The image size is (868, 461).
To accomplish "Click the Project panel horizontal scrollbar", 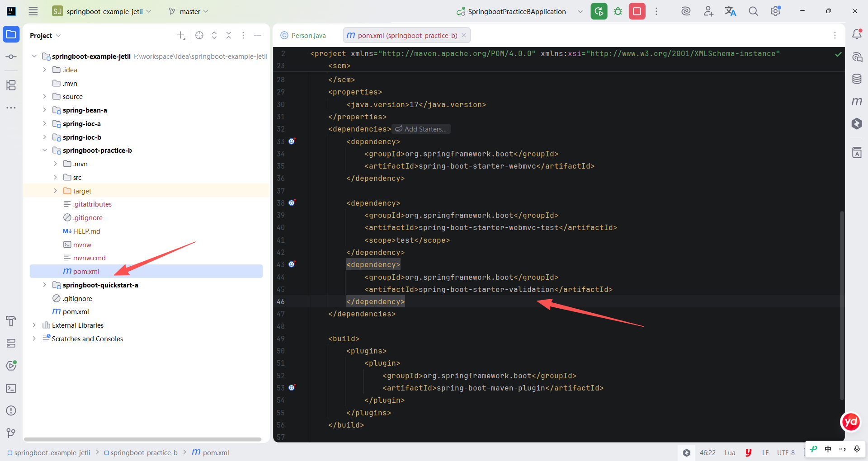I will pyautogui.click(x=143, y=439).
